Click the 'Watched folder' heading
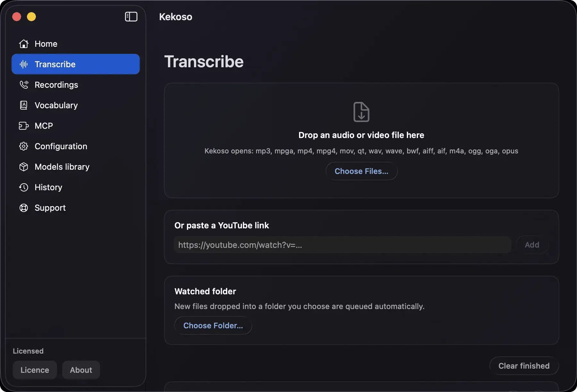This screenshot has height=392, width=577. pos(205,291)
